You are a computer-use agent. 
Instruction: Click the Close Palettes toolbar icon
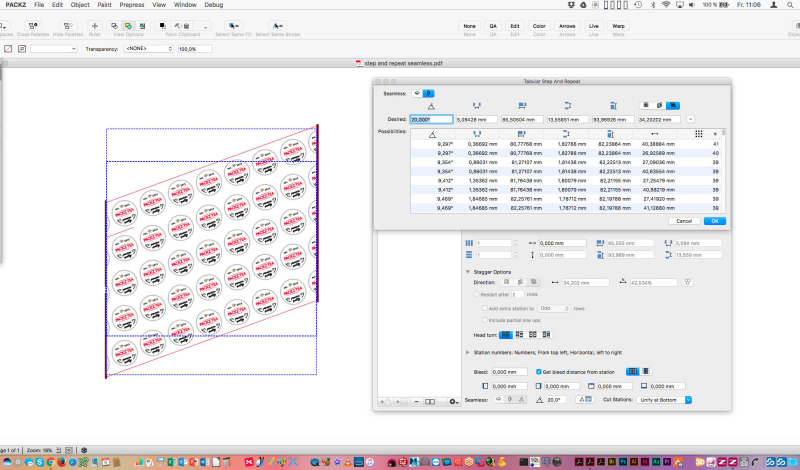[33, 26]
